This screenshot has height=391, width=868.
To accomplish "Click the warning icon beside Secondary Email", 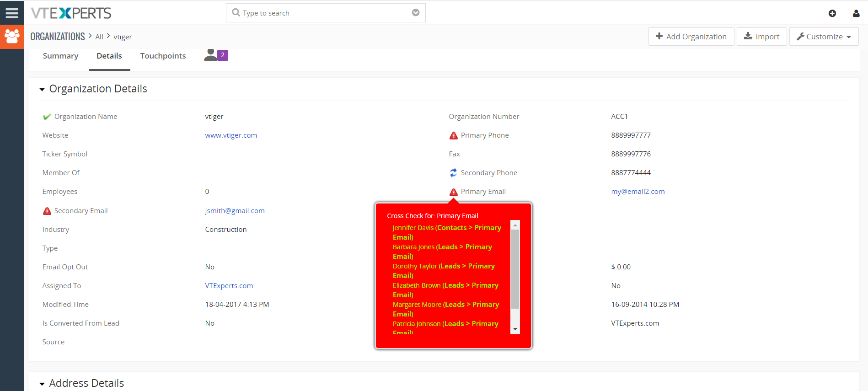I will (47, 211).
